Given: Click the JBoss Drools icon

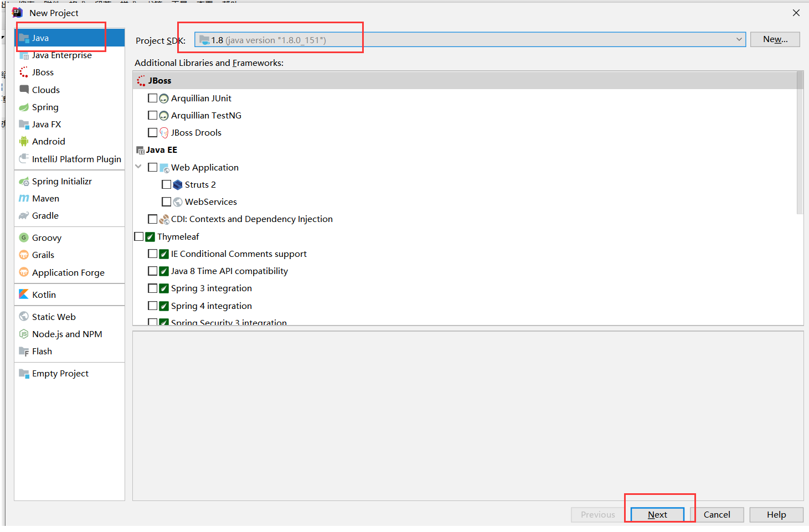Looking at the screenshot, I should tap(164, 133).
